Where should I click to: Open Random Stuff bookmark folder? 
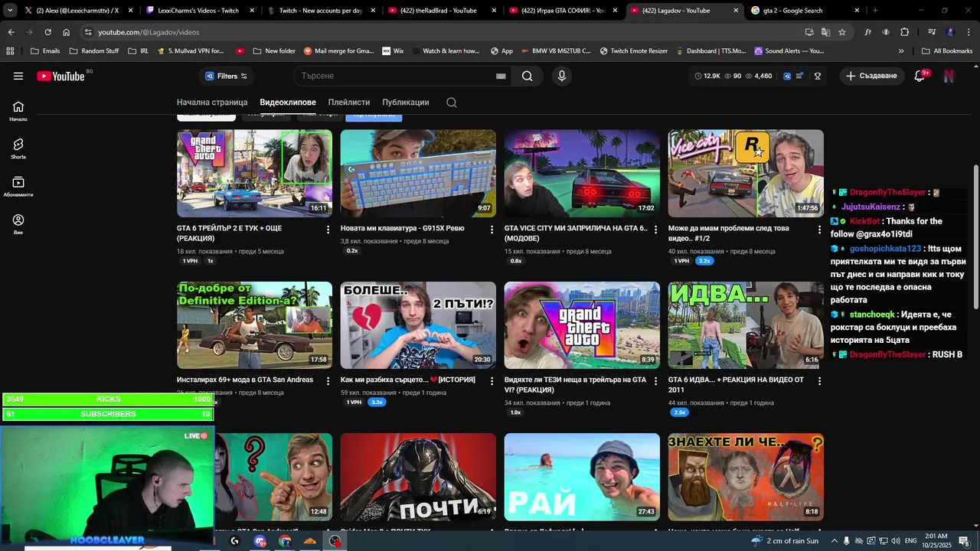93,51
